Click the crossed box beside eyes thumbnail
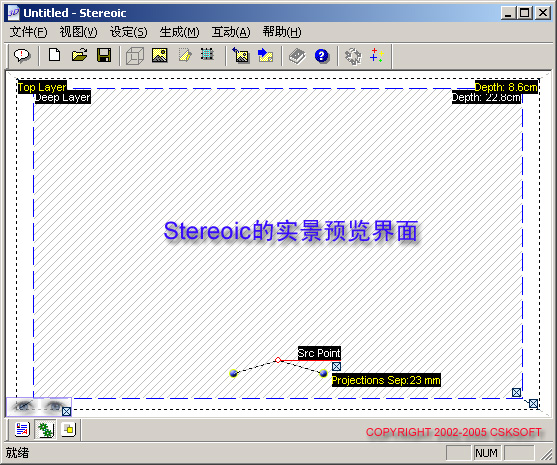This screenshot has width=557, height=465. point(66,411)
